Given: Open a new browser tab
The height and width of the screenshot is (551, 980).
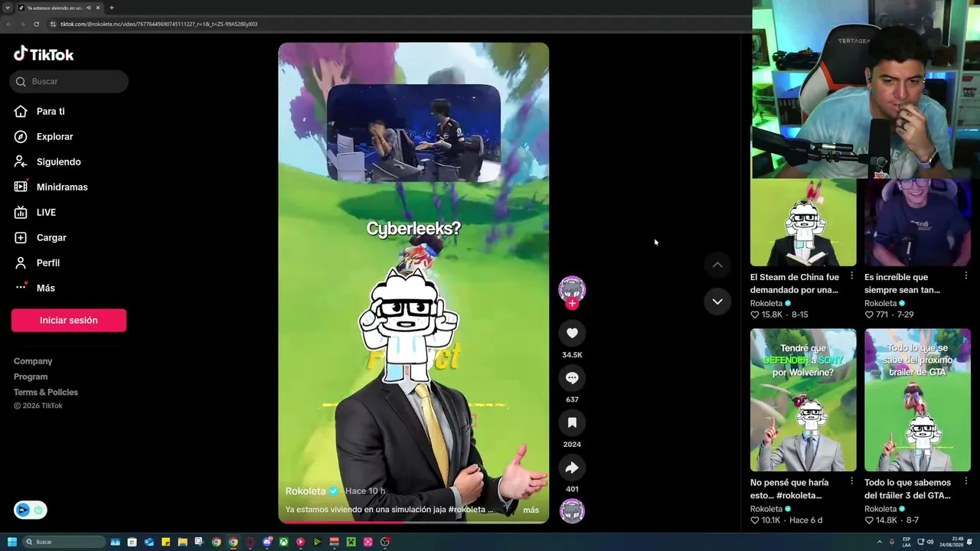Looking at the screenshot, I should tap(112, 8).
